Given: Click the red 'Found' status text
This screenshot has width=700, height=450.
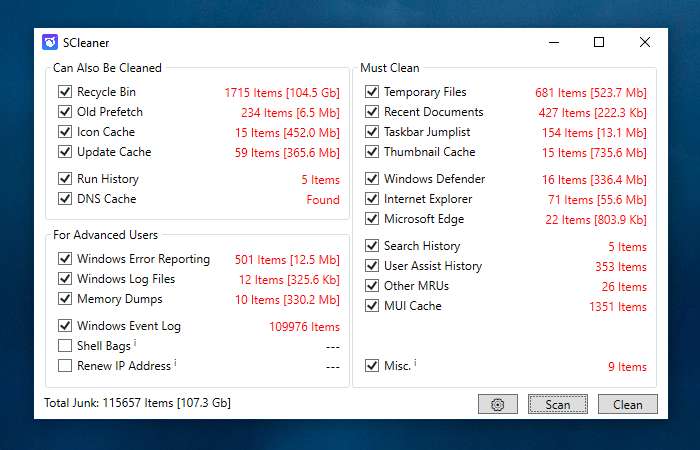Looking at the screenshot, I should click(x=323, y=200).
